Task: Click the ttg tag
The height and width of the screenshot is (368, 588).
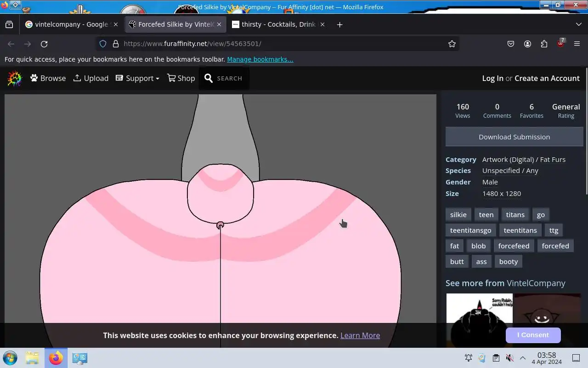Action: click(x=554, y=230)
